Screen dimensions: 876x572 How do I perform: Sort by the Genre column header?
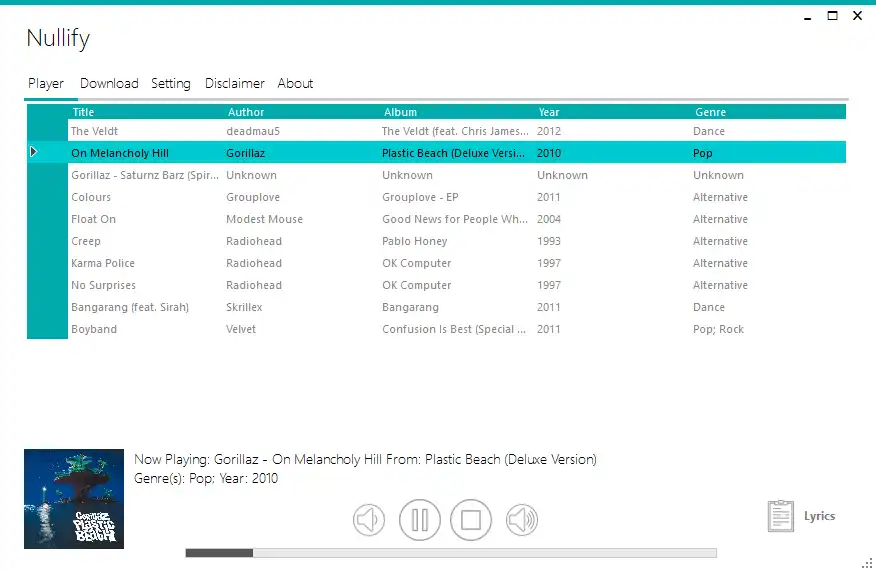[x=710, y=112]
